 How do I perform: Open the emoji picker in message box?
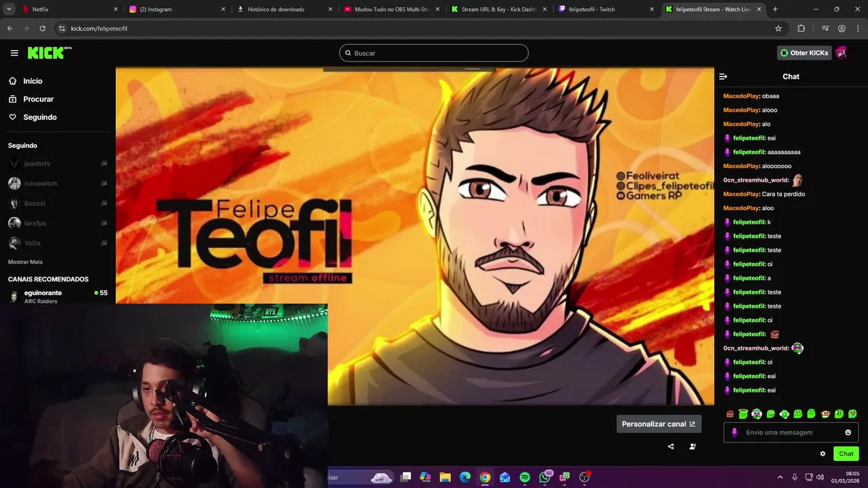848,432
